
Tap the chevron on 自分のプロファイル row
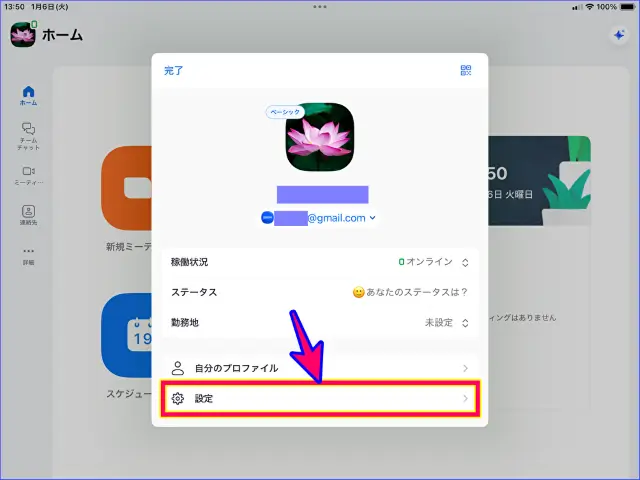point(465,368)
